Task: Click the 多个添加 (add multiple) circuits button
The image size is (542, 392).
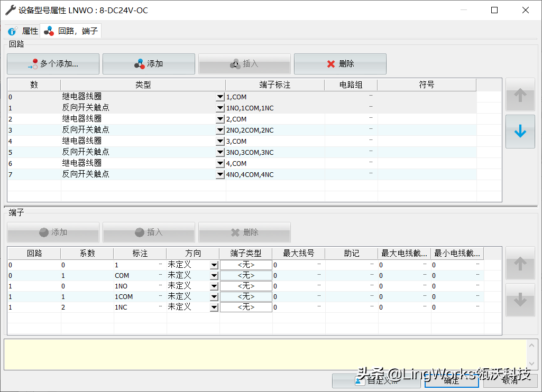Action: pos(53,64)
